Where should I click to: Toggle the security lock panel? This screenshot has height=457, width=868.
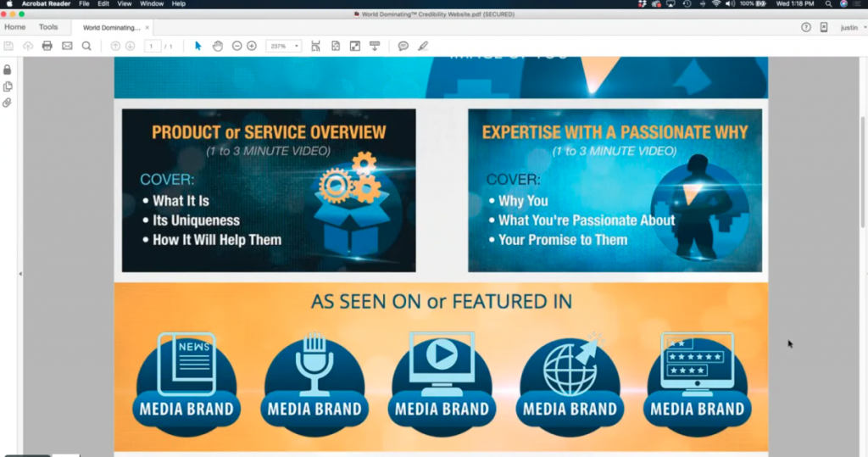pyautogui.click(x=8, y=70)
